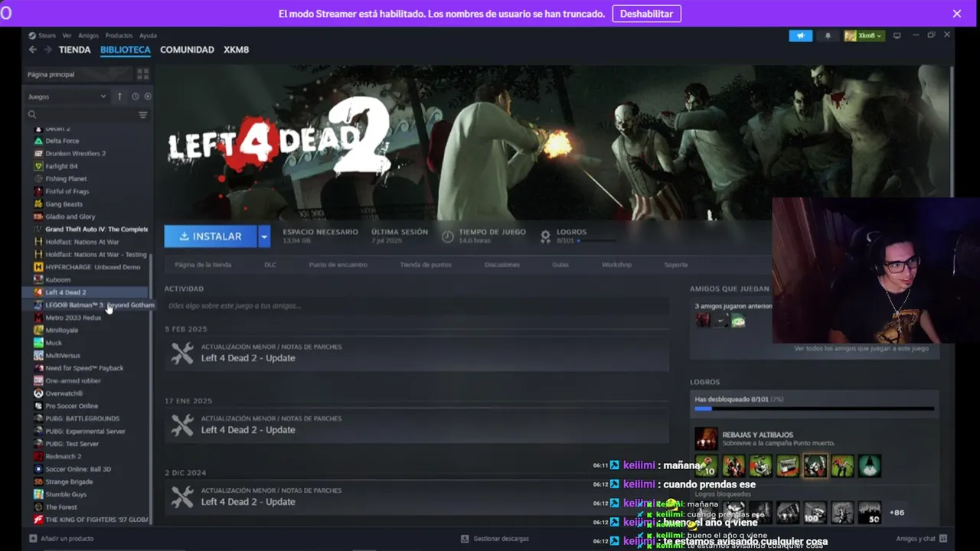Open the 2 Dic 2024 update entry
This screenshot has width=980, height=551.
coord(416,497)
